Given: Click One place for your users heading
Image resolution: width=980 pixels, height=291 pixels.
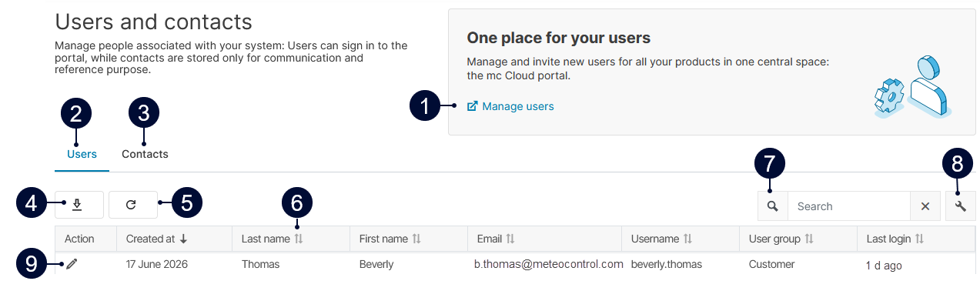Looking at the screenshot, I should [559, 38].
